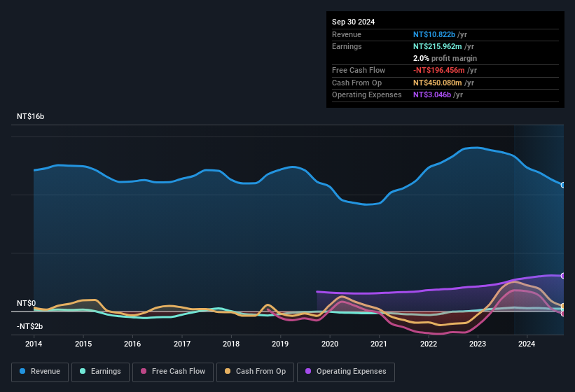
Task: Click the Operating Expenses tooltip label
Action: point(367,95)
